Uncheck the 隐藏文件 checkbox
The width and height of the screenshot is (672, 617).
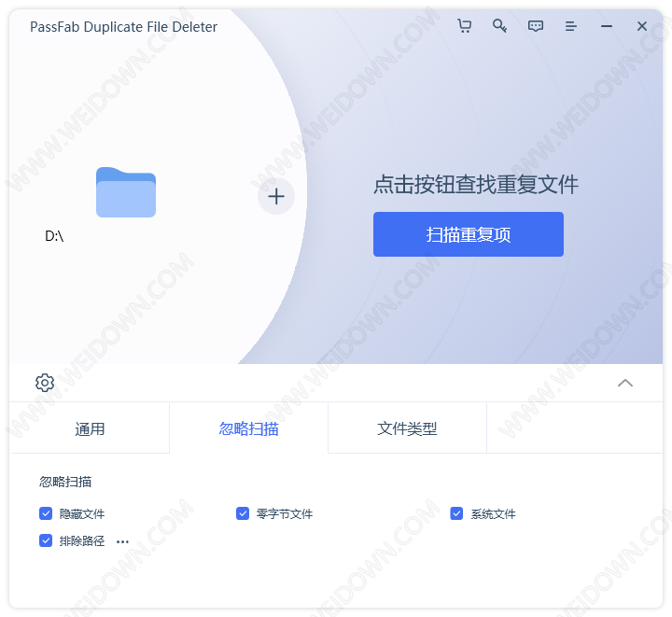click(46, 513)
